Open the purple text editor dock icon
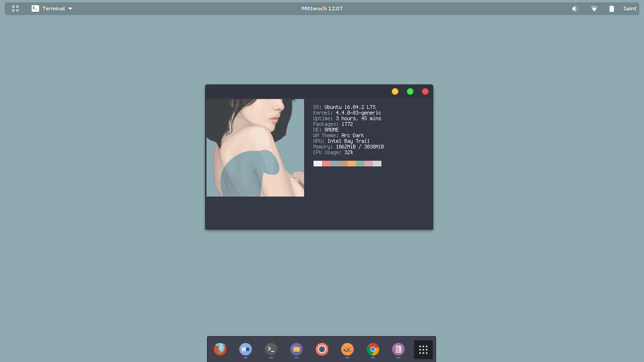The height and width of the screenshot is (362, 644). [398, 349]
